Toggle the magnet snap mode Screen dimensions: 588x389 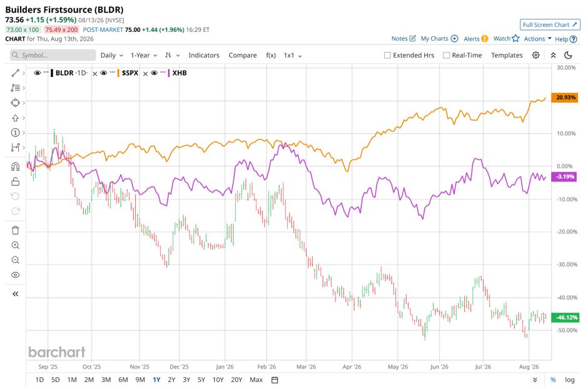(16, 166)
